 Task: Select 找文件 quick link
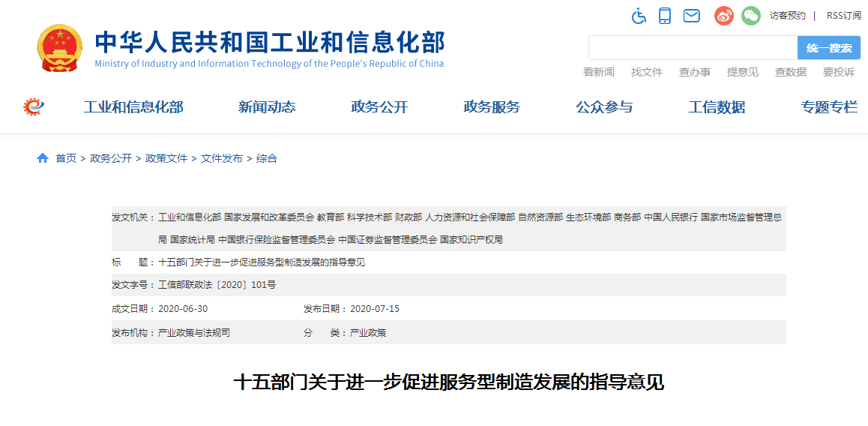tap(647, 72)
